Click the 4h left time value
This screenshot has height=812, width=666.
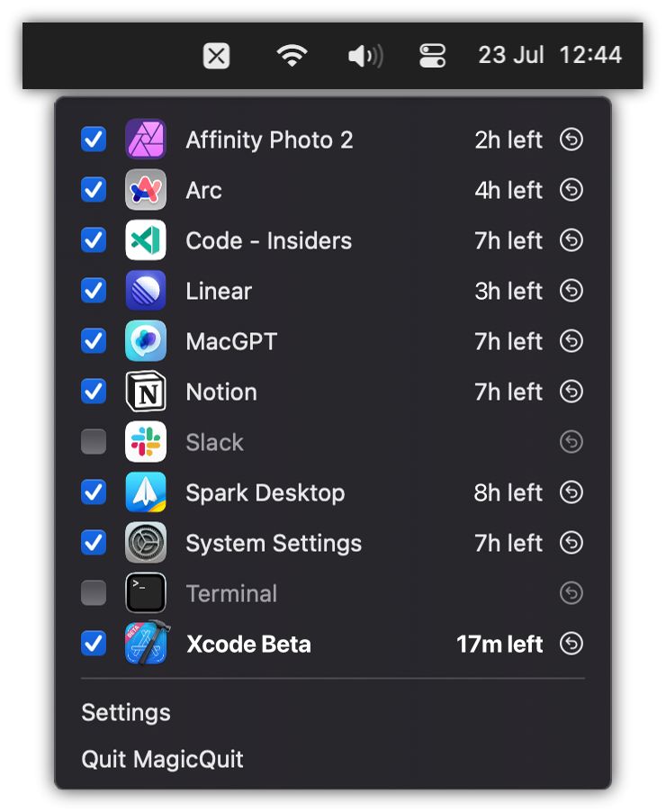click(x=508, y=190)
